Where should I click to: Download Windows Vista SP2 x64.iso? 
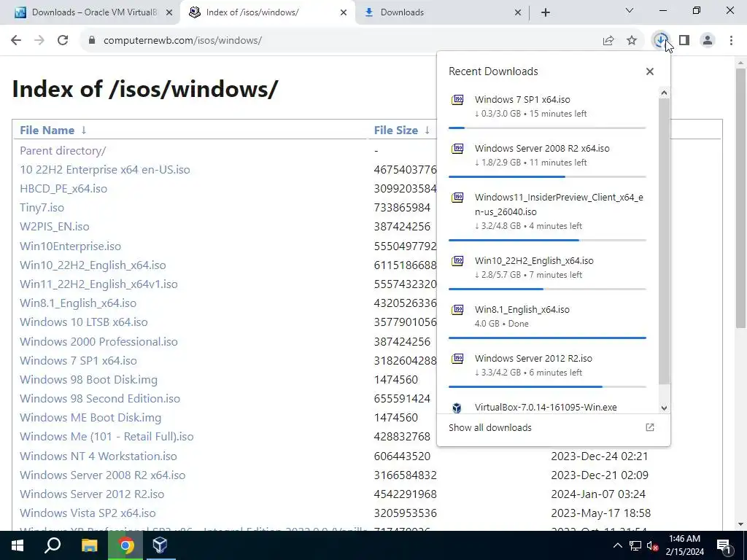click(x=88, y=513)
